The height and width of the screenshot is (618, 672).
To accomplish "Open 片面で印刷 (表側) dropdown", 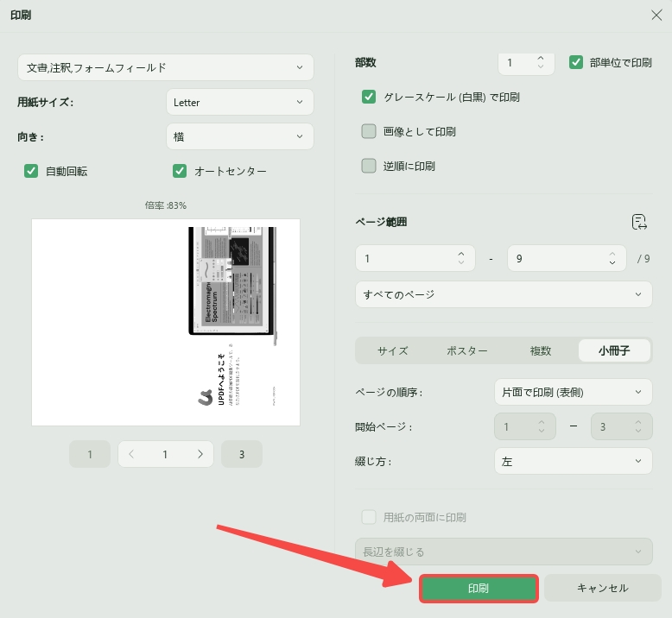I will pos(574,392).
